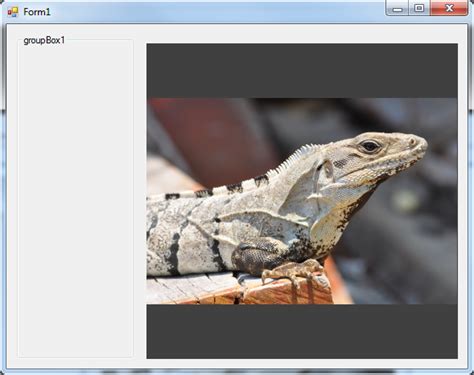The width and height of the screenshot is (474, 375).
Task: Click the iguana's eye in the picture
Action: [370, 146]
